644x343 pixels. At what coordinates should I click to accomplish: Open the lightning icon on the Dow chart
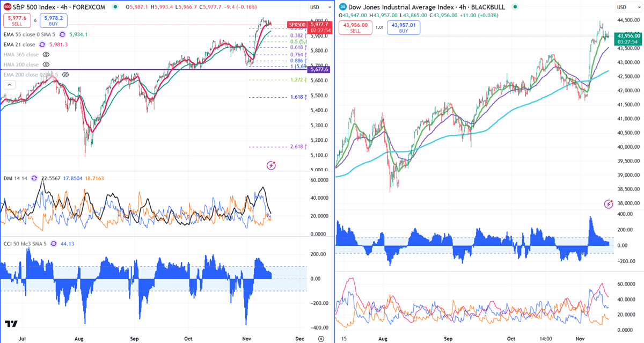(609, 204)
